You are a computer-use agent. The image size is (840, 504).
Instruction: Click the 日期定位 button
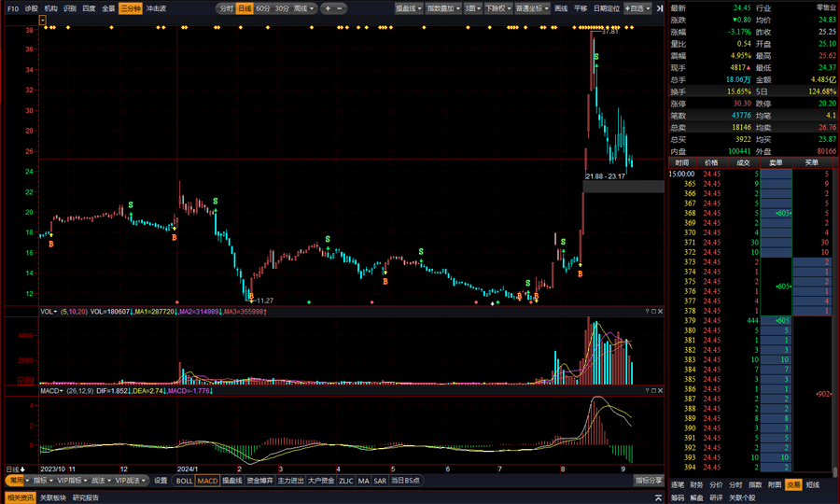coord(606,7)
